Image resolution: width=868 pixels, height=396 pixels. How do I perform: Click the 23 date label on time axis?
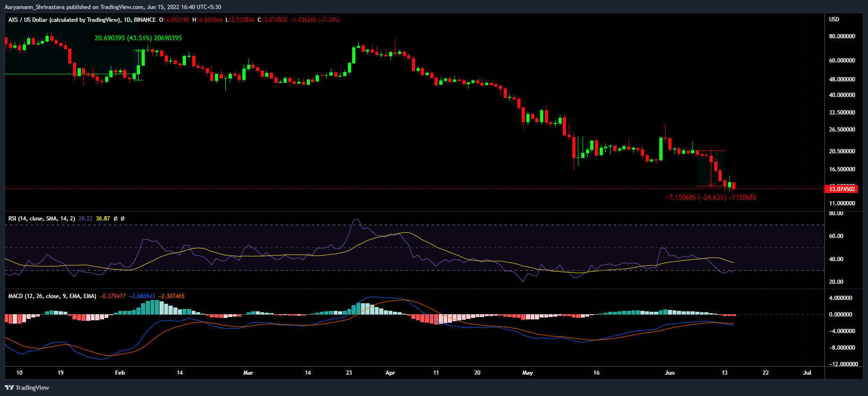pyautogui.click(x=349, y=373)
